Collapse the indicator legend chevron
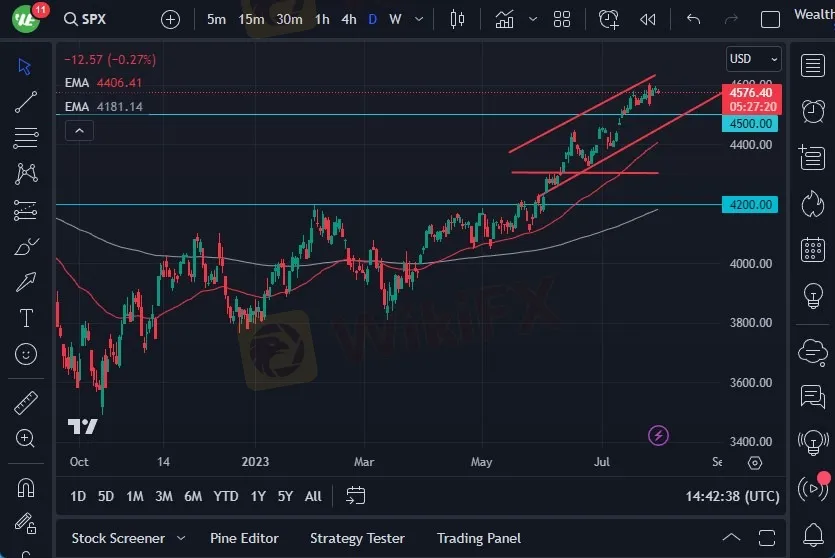This screenshot has width=835, height=558. [x=80, y=130]
